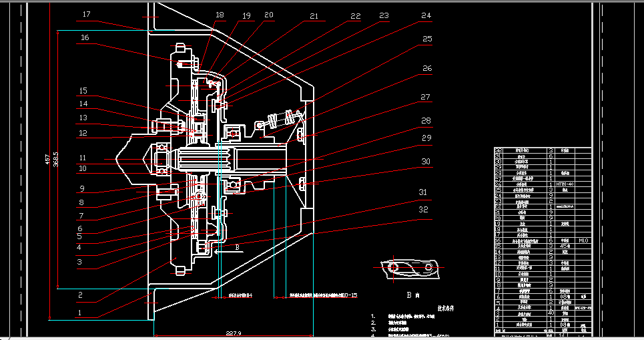Select leader callout number 26
644x340 pixels.
coord(427,69)
